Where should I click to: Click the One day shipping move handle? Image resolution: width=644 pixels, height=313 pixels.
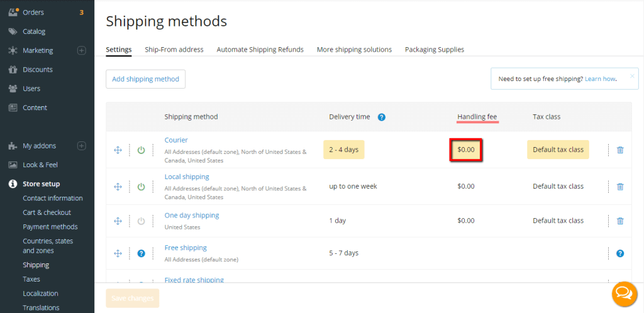pyautogui.click(x=118, y=221)
